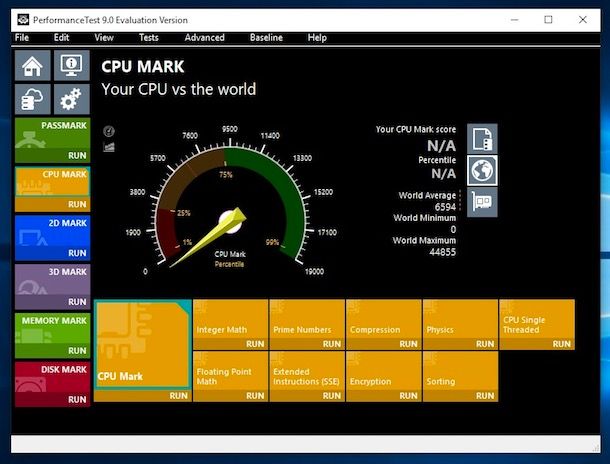Select the Prime Numbers tile
Screen dimensions: 610x464
307,319
